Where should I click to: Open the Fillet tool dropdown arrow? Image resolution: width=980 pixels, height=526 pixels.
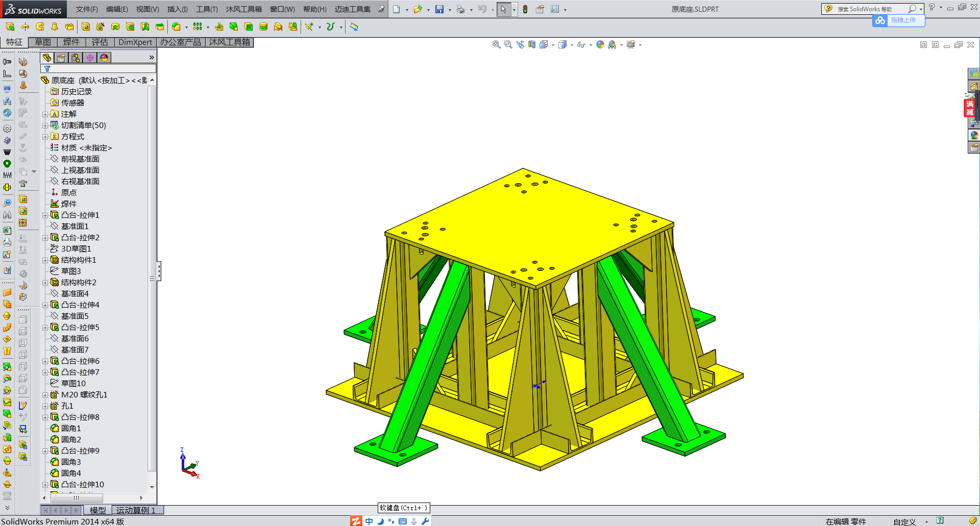pyautogui.click(x=186, y=27)
